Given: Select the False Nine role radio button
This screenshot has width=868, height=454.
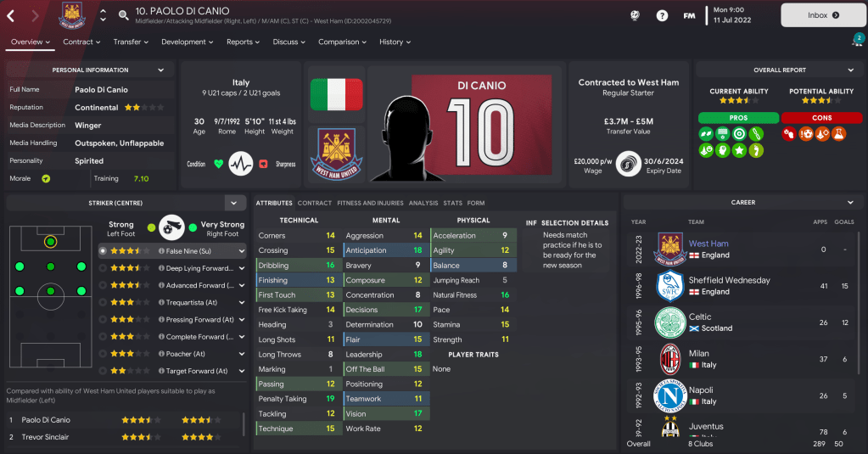Looking at the screenshot, I should point(103,251).
